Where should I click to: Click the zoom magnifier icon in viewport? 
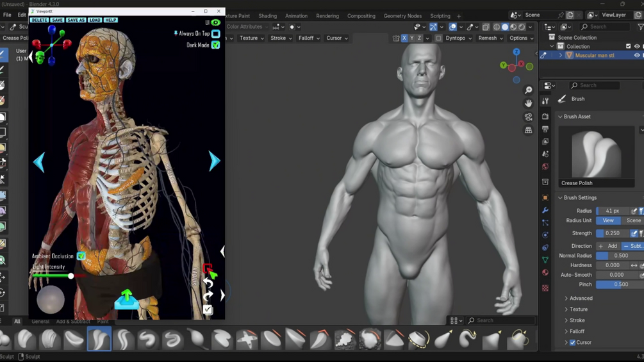[x=529, y=90]
